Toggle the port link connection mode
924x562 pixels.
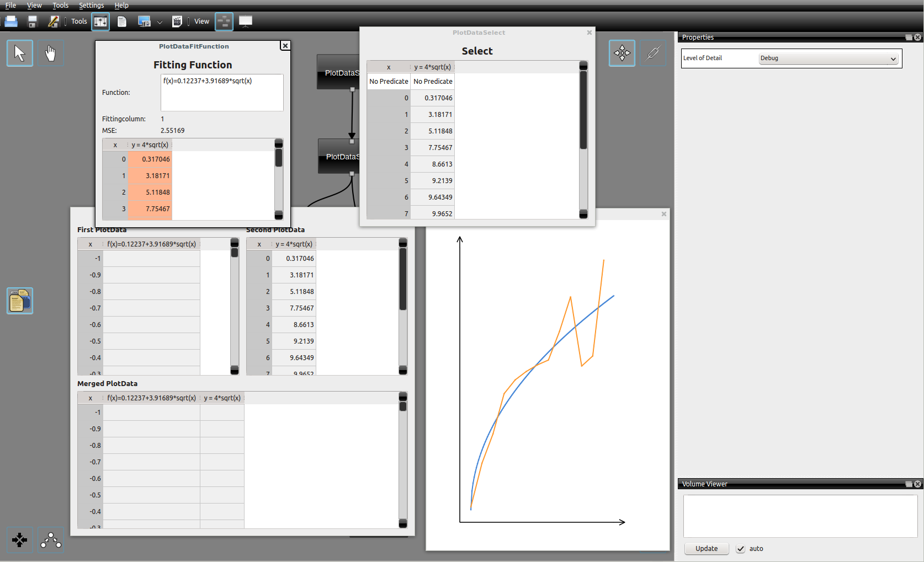coord(653,53)
